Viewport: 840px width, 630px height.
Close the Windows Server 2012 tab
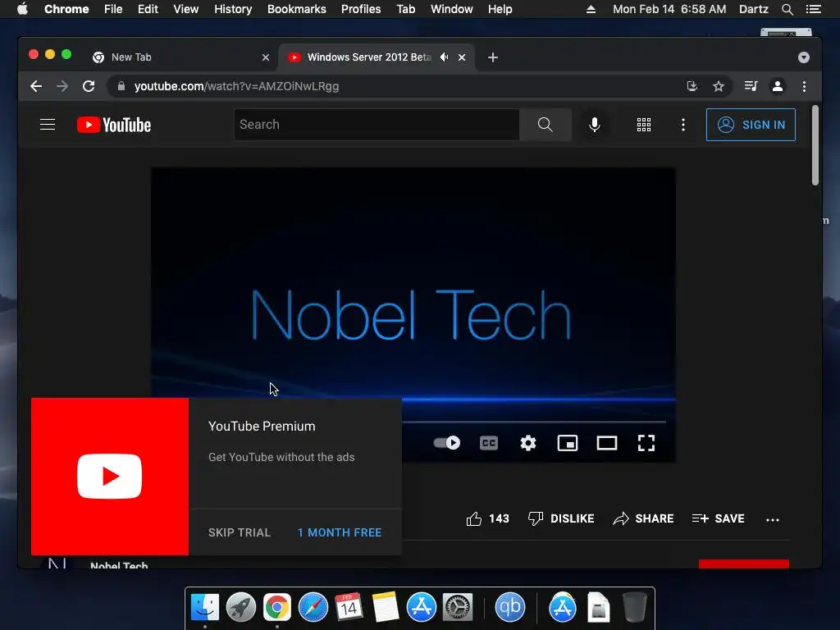pos(462,57)
